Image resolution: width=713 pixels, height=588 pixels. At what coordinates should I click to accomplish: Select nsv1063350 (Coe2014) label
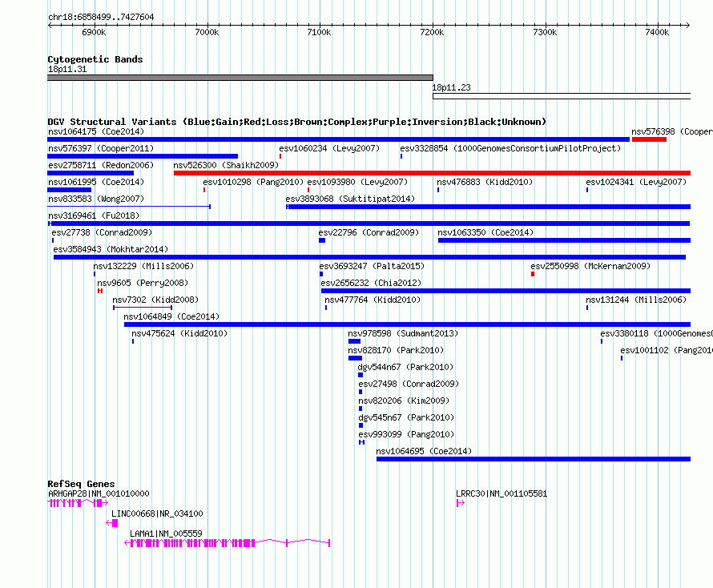tap(485, 232)
